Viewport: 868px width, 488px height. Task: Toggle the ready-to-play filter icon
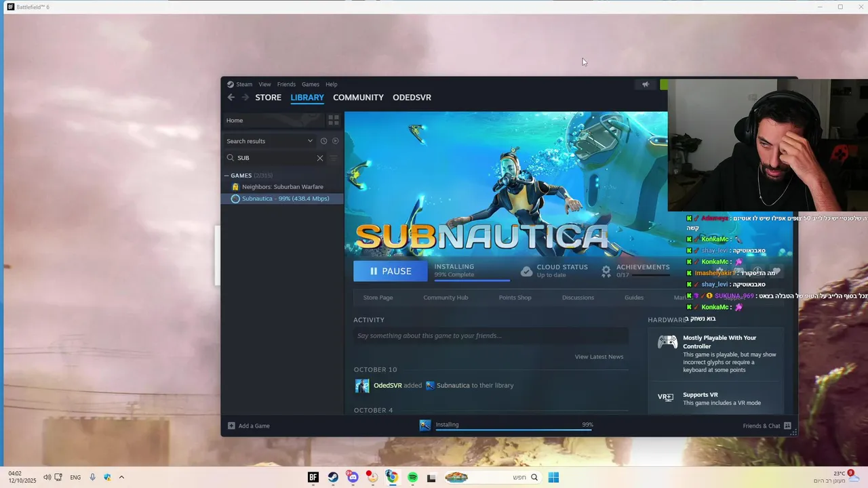pyautogui.click(x=335, y=141)
